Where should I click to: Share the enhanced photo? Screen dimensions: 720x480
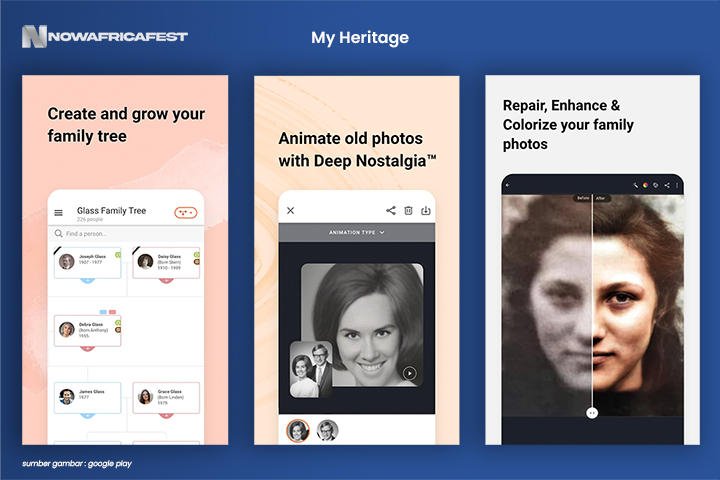coord(667,185)
